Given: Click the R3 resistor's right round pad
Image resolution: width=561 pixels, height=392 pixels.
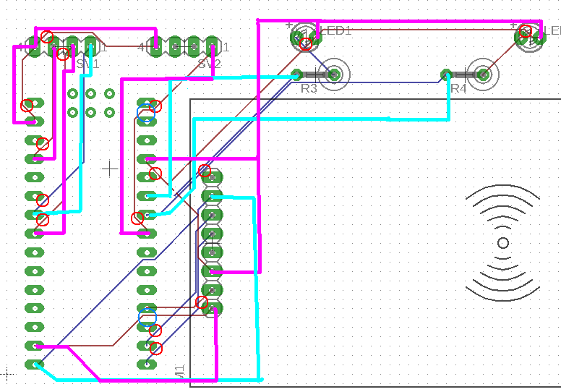Looking at the screenshot, I should point(335,74).
